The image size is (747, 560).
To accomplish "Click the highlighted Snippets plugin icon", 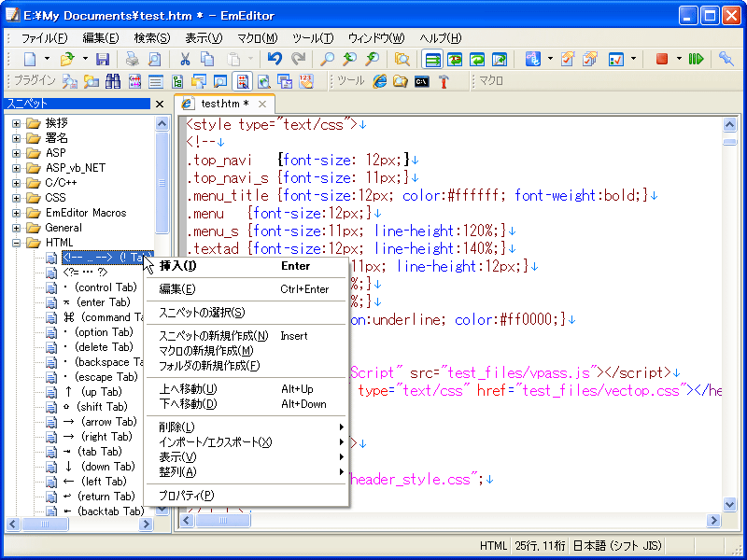I will (243, 81).
